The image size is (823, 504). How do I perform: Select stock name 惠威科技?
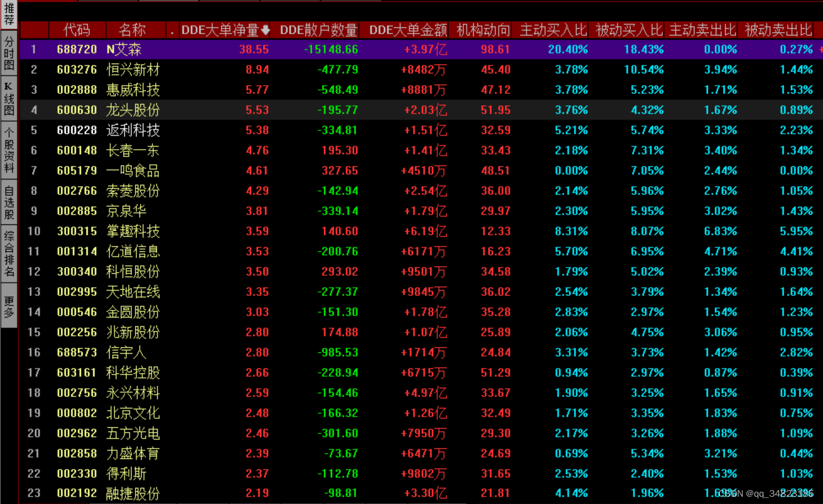pyautogui.click(x=133, y=90)
